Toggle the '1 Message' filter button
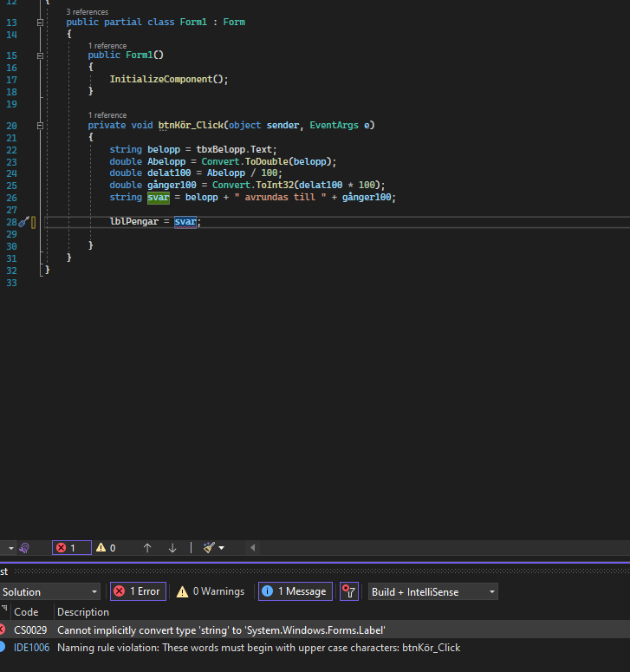 coord(295,591)
